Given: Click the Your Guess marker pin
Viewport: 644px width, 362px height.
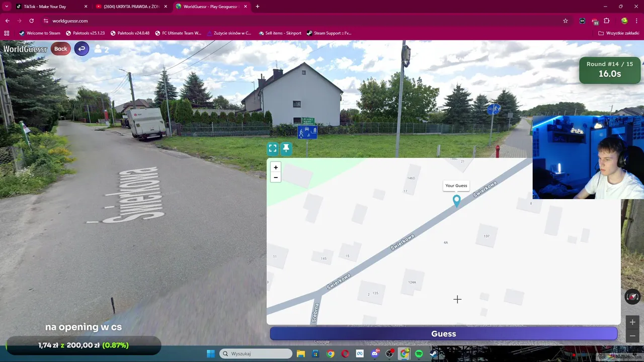Looking at the screenshot, I should pos(456,201).
